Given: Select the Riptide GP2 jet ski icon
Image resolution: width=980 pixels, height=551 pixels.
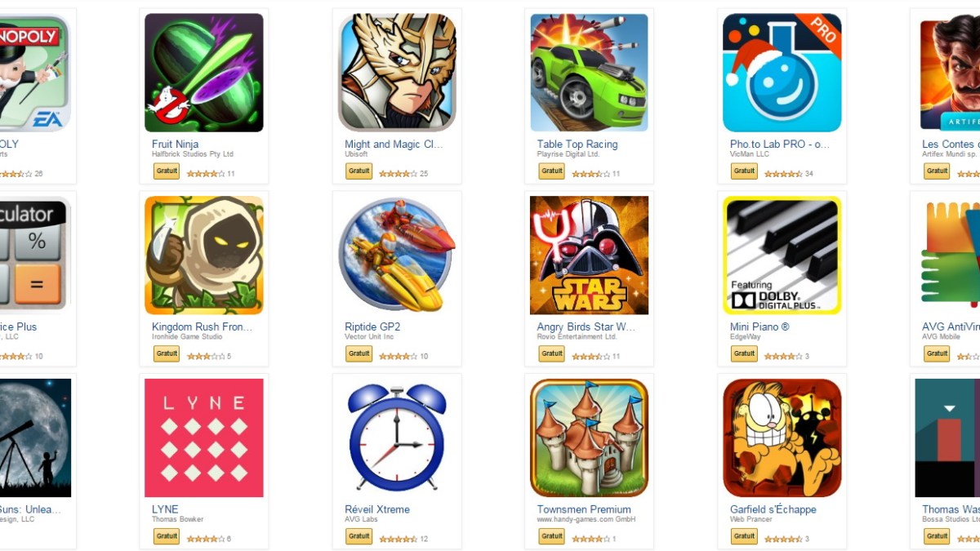Looking at the screenshot, I should coord(397,256).
